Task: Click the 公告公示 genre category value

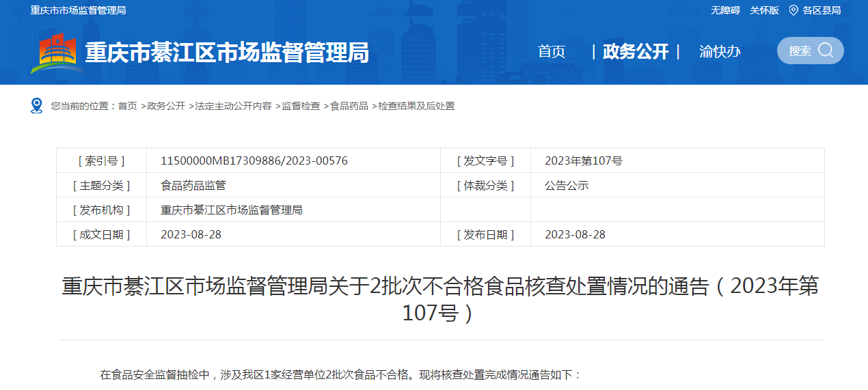Action: tap(567, 186)
